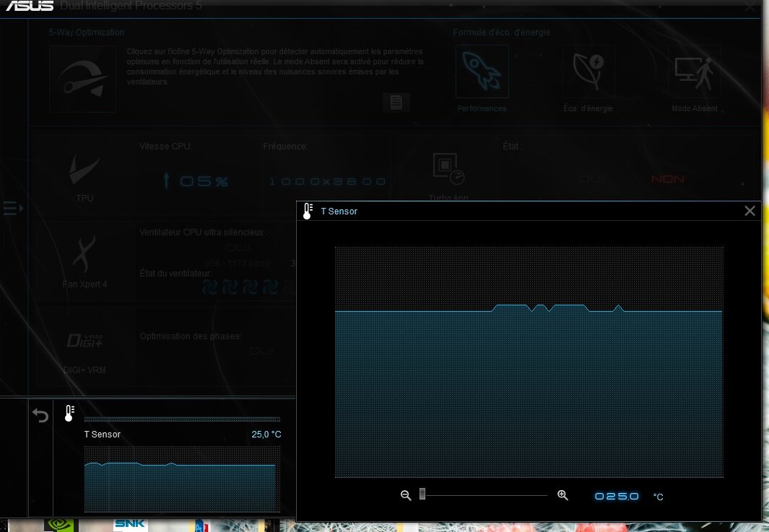Switch to the Mode Absent profile icon
Screen dimensions: 769x532
695,71
